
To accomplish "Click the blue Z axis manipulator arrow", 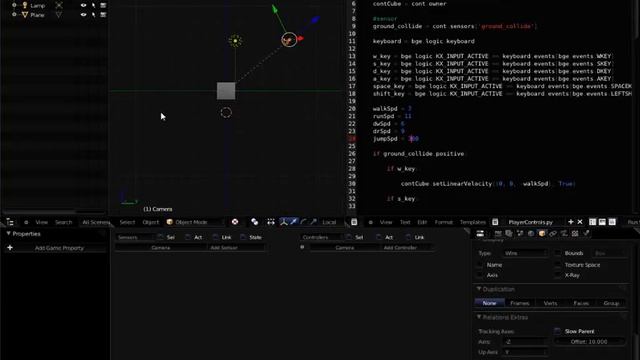I will point(315,19).
